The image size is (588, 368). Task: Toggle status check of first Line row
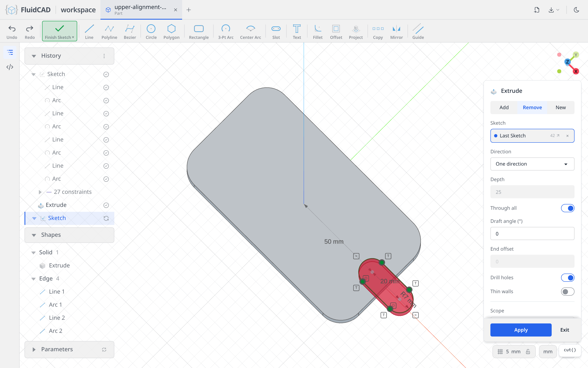106,87
